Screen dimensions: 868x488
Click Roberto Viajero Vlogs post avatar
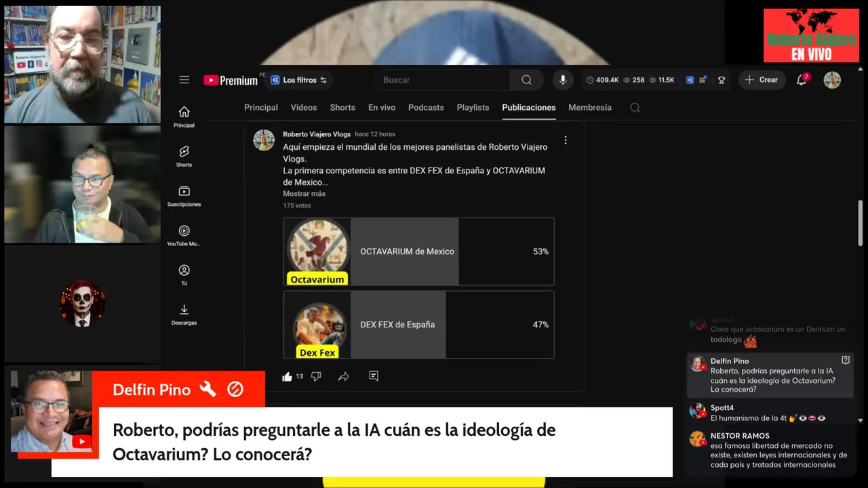click(264, 140)
